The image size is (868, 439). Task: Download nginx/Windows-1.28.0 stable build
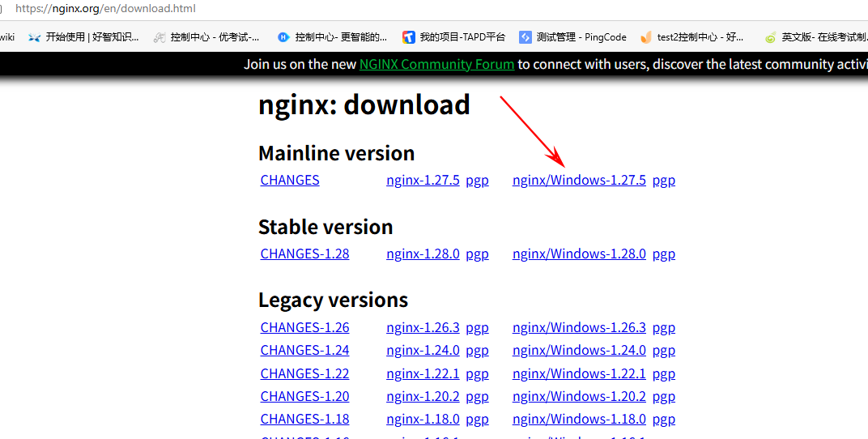pyautogui.click(x=579, y=254)
